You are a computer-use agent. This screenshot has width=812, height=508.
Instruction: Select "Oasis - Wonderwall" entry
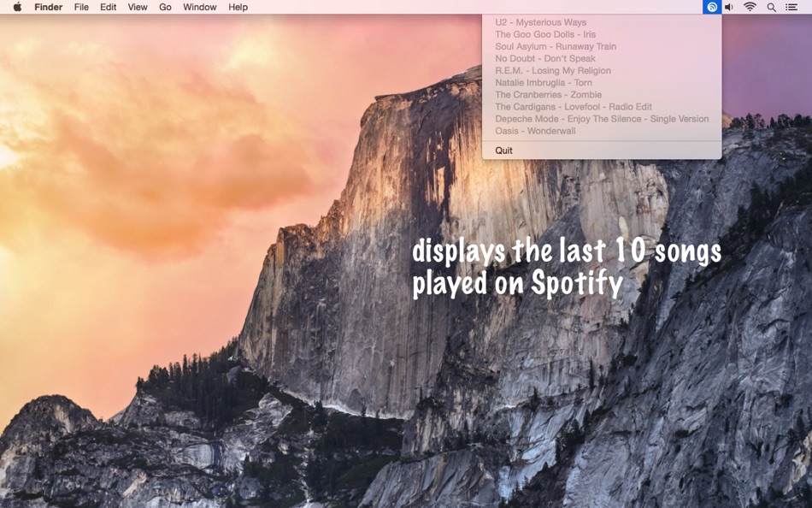[602, 131]
